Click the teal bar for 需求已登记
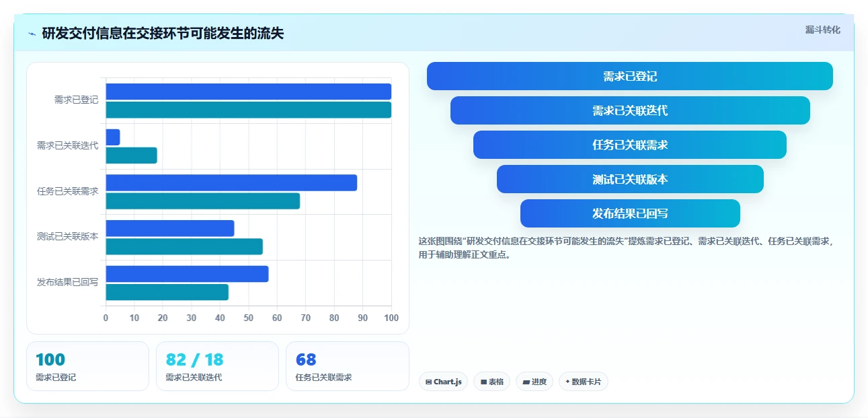Screen dimensions: 868x418 pos(248,110)
